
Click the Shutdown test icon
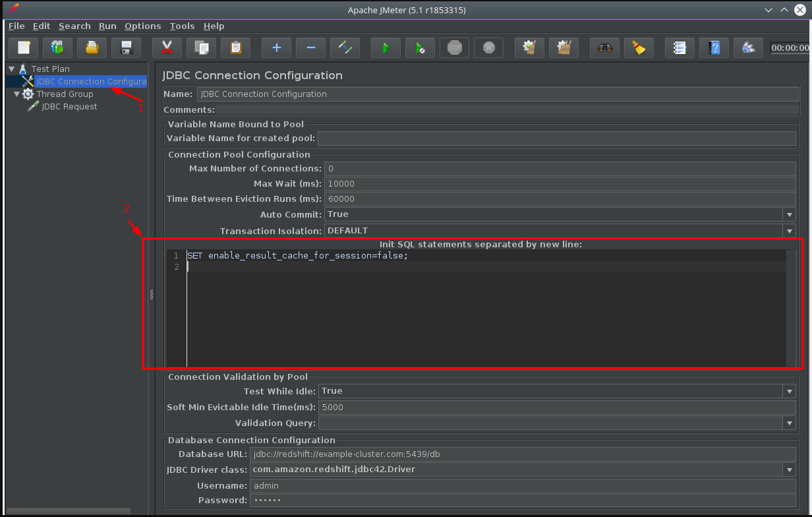(x=488, y=47)
